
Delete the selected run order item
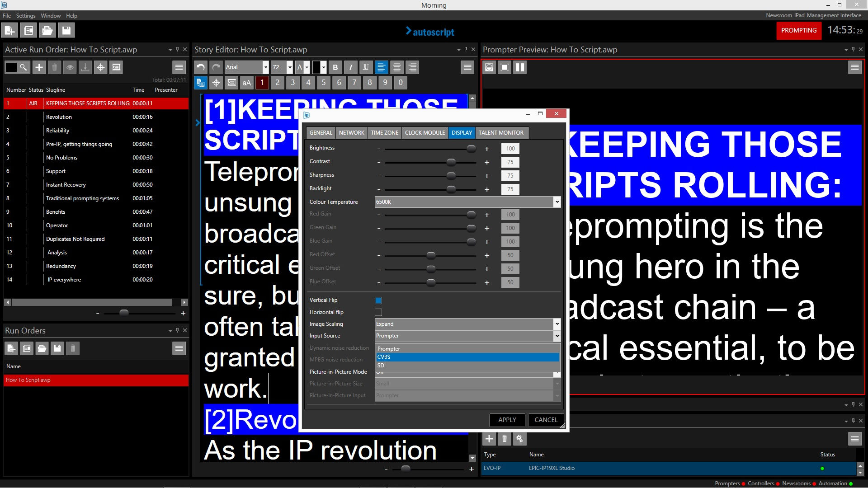(x=54, y=67)
